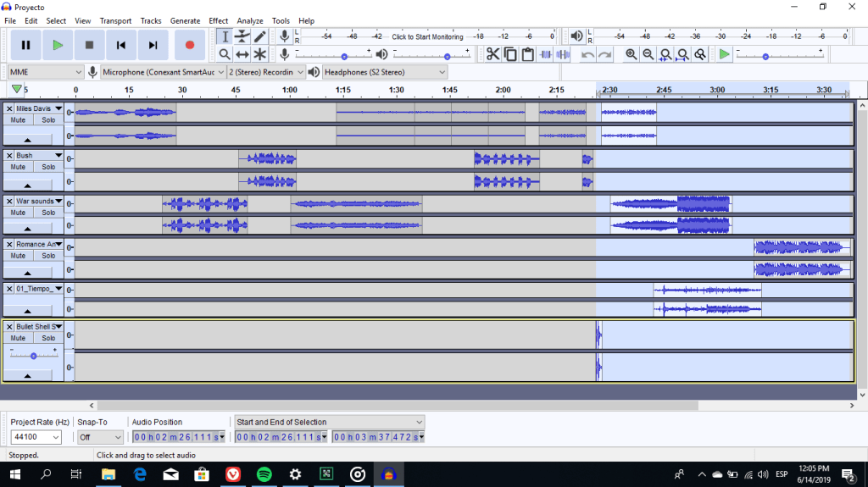Adjust the Bullet Shell track gain slider
The height and width of the screenshot is (487, 868).
(x=33, y=356)
